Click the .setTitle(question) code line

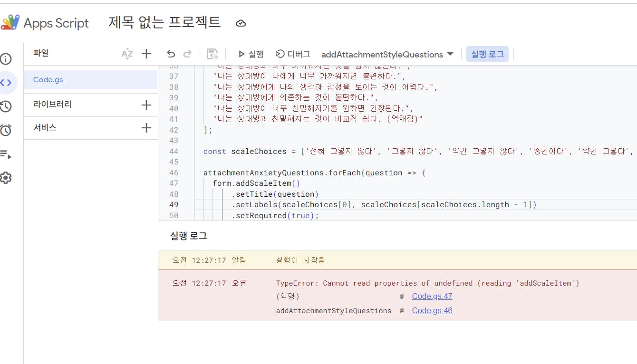coord(275,194)
